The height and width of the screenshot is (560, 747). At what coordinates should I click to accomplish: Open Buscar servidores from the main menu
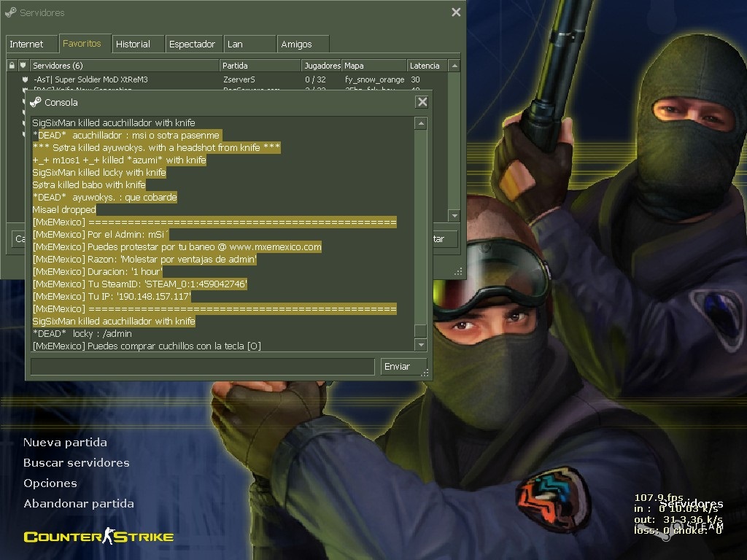pyautogui.click(x=76, y=463)
